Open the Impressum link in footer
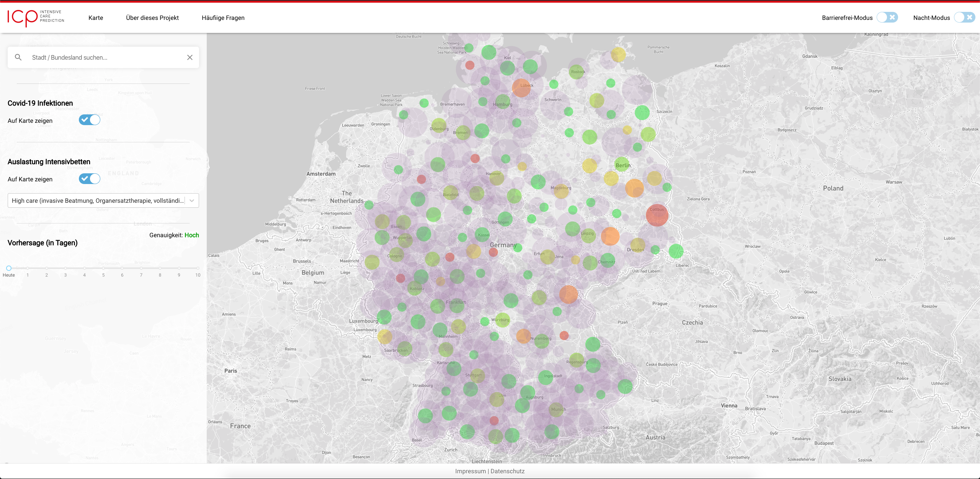 coord(470,471)
